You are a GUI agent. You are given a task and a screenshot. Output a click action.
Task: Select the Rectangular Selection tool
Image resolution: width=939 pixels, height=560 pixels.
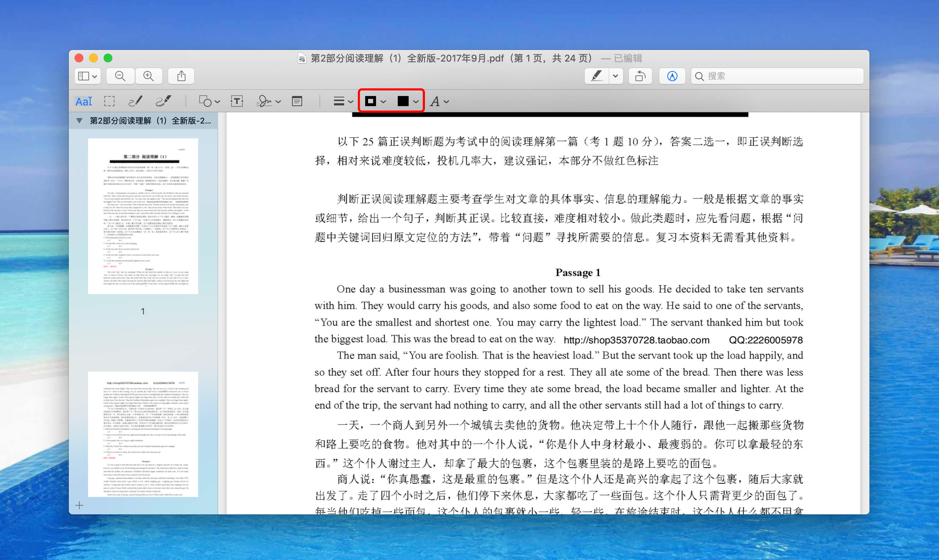tap(109, 101)
